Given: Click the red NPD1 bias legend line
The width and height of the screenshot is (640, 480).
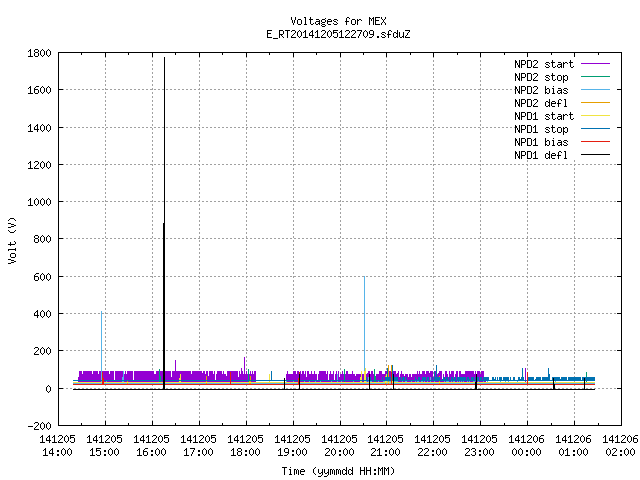Looking at the screenshot, I should tap(595, 142).
